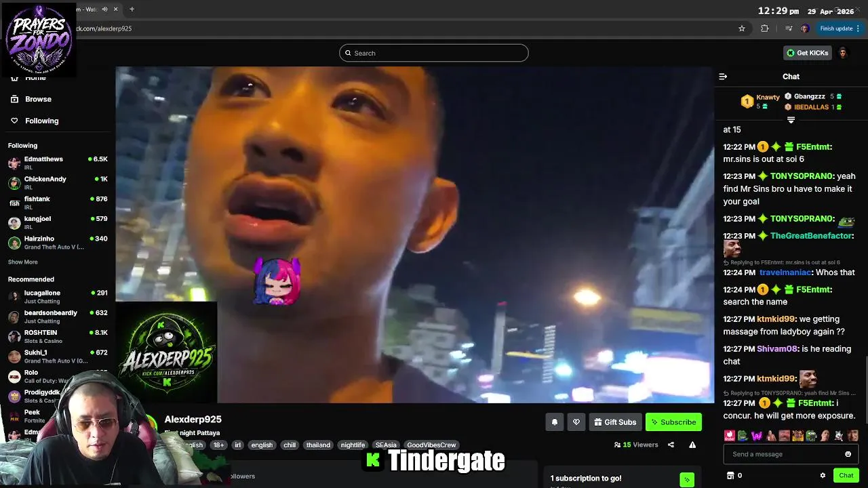Click the browser address bar URL
This screenshot has width=868, height=488.
pyautogui.click(x=102, y=28)
